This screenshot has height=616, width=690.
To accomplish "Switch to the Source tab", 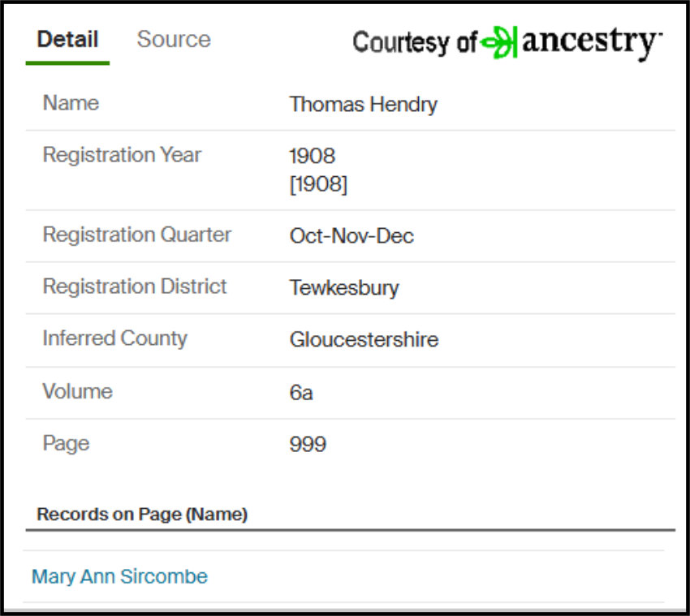I will point(174,39).
